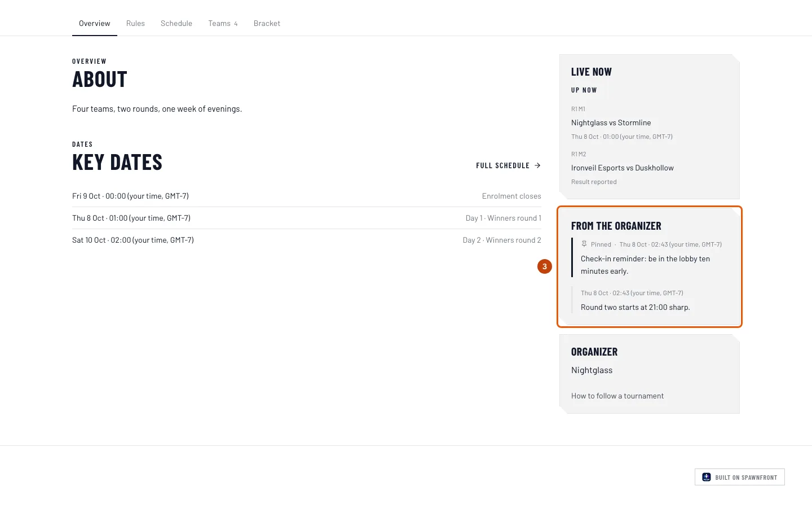Open the How to follow a tournament link
Viewport: 812px width, 508px height.
[x=617, y=396]
